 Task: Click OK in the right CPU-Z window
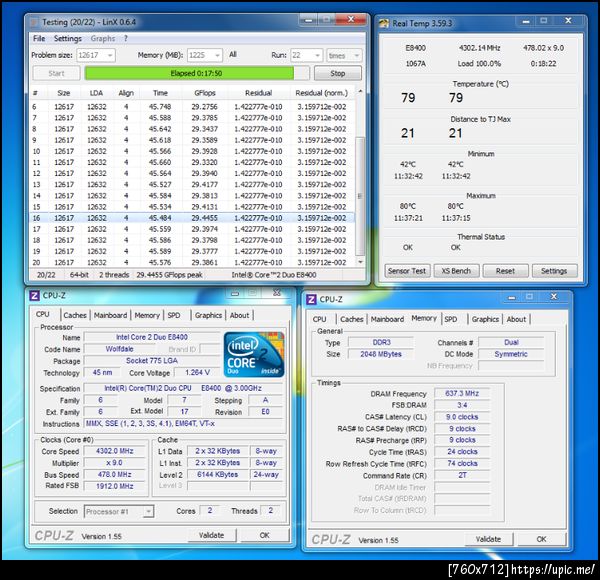(541, 539)
